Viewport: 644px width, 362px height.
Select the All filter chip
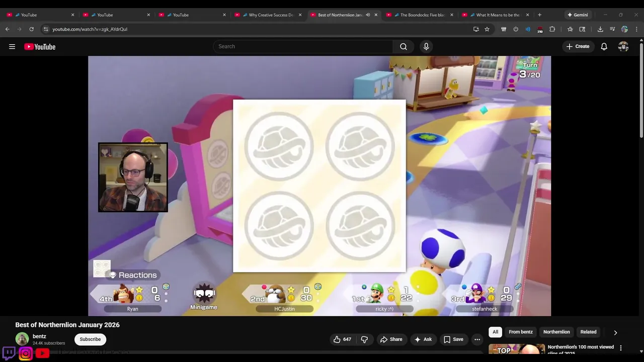click(x=496, y=332)
